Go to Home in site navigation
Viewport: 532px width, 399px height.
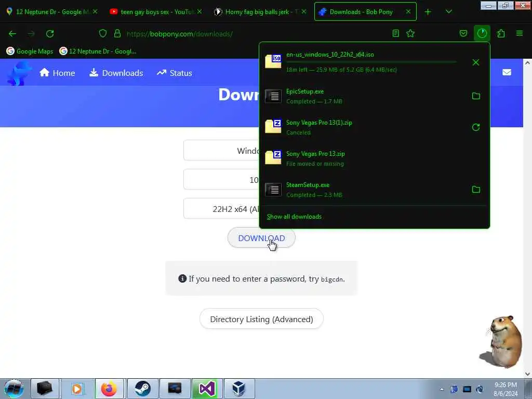coord(57,73)
